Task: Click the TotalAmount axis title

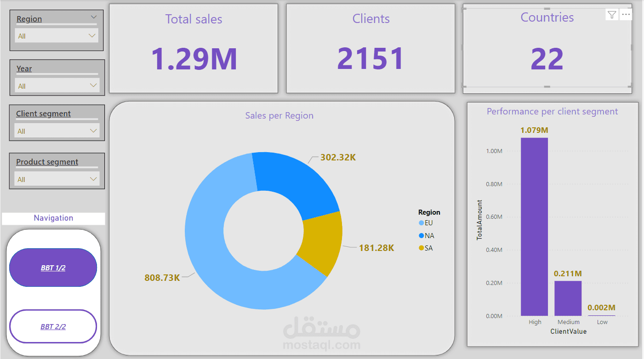Action: [x=479, y=220]
